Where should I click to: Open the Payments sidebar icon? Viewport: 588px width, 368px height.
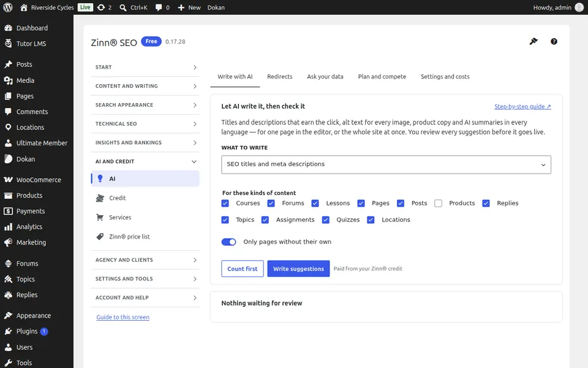click(x=8, y=211)
